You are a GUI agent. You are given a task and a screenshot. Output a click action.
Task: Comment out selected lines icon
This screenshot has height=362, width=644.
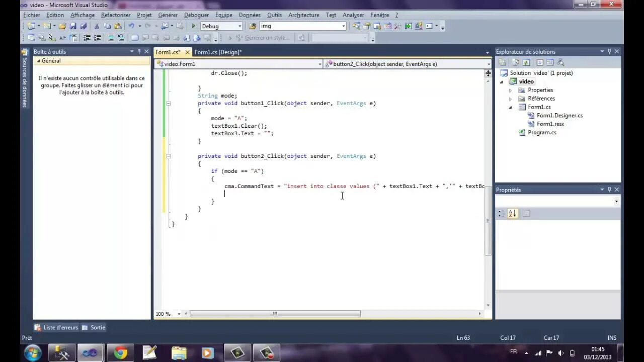111,38
